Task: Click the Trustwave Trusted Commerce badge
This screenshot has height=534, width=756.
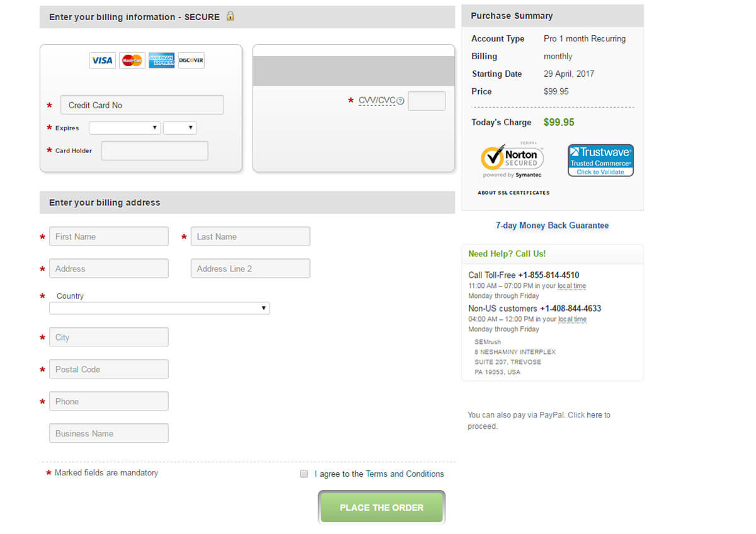Action: click(600, 160)
